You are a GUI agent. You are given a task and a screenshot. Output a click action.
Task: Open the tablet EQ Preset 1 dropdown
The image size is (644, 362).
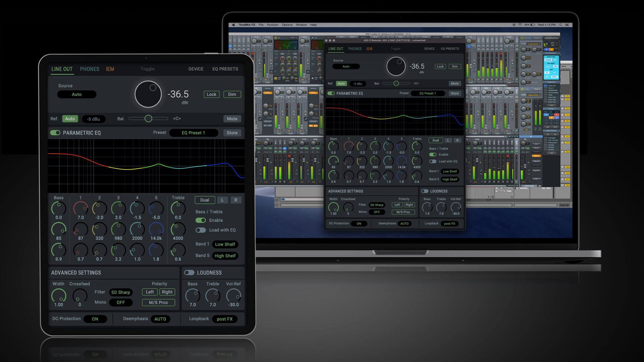[194, 133]
